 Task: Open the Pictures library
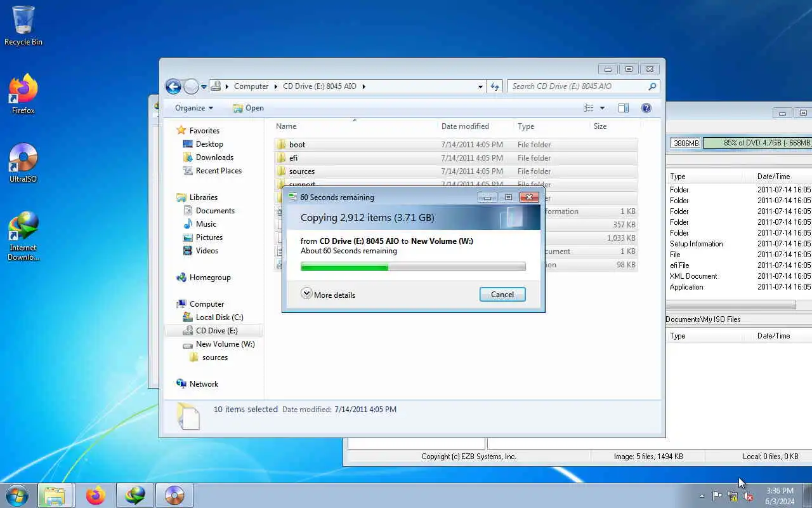coord(209,237)
